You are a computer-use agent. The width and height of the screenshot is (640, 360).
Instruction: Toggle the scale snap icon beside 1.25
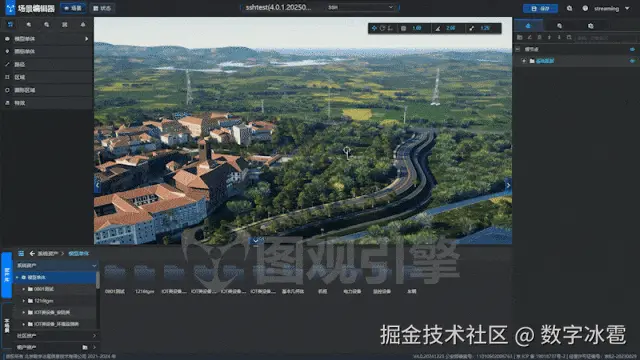472,28
